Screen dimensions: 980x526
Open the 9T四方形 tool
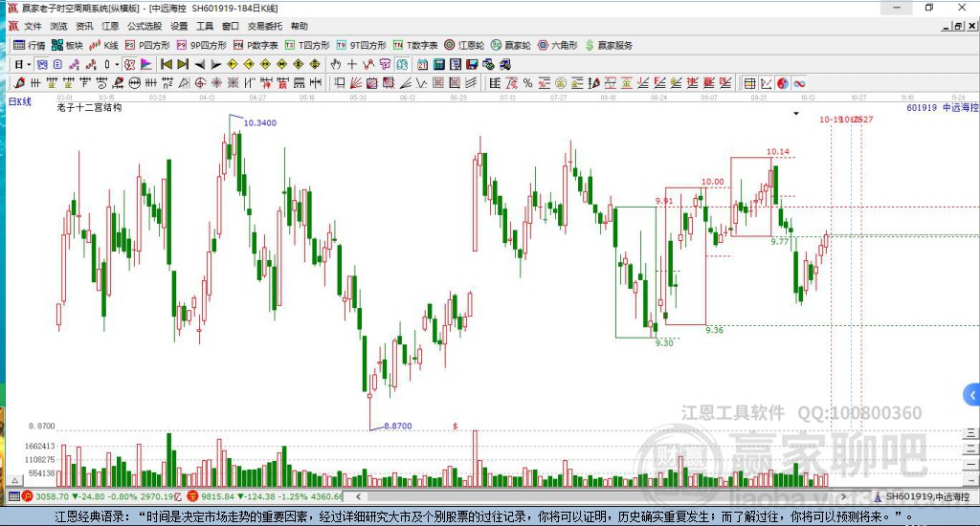point(361,45)
